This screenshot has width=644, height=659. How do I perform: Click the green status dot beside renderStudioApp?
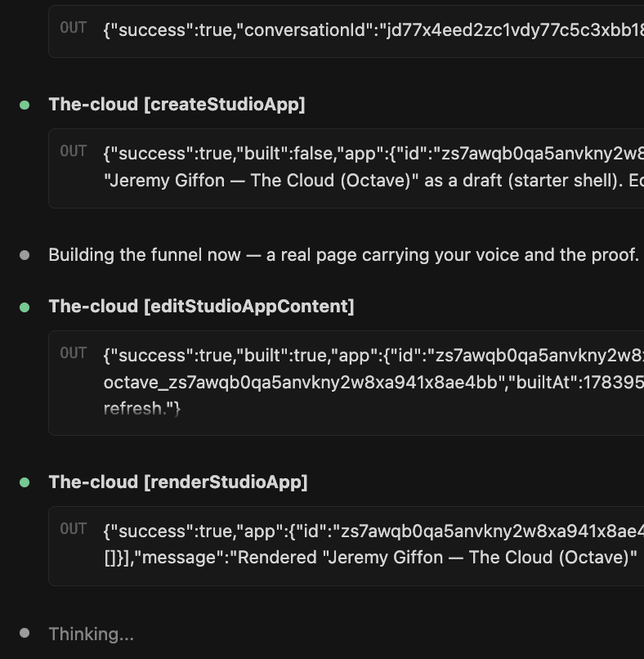(25, 482)
